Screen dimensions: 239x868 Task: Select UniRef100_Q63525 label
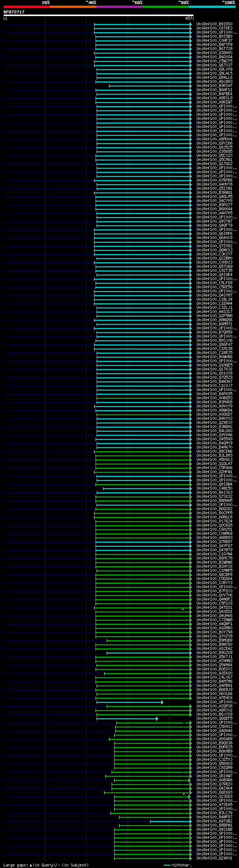click(x=214, y=148)
